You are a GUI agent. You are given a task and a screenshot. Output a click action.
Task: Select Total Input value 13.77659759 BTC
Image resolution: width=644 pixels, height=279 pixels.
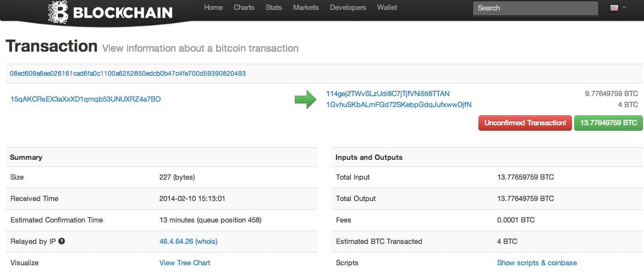click(525, 177)
